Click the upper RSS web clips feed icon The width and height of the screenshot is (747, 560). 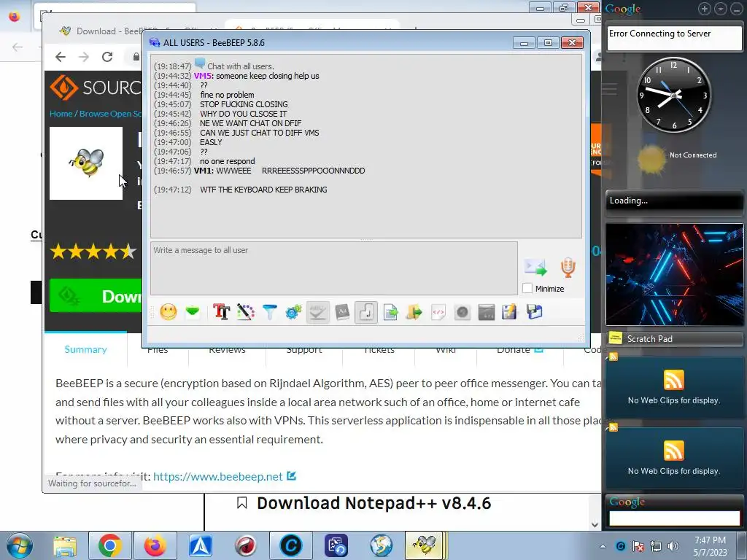click(x=673, y=380)
